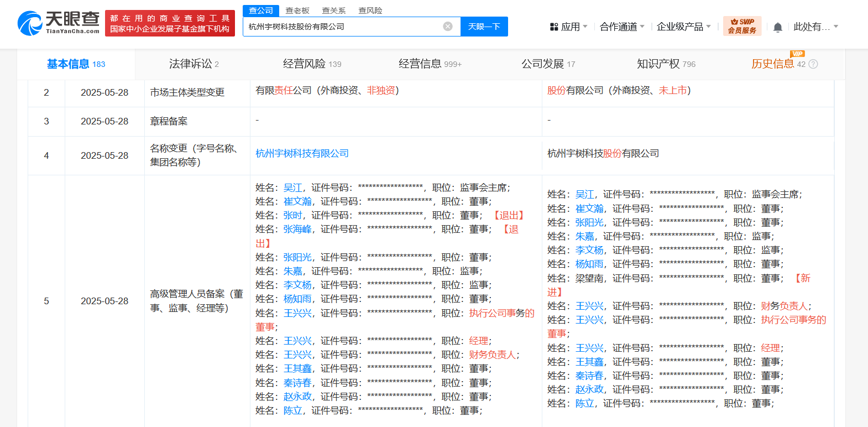Click the TianYanCha logo
The height and width of the screenshot is (427, 868).
pos(59,23)
